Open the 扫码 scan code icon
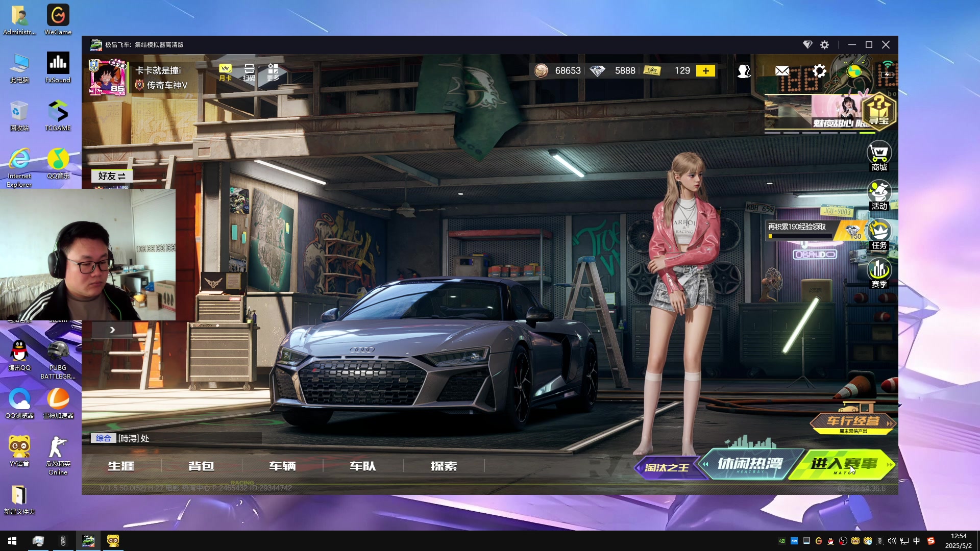The height and width of the screenshot is (551, 980). [249, 72]
